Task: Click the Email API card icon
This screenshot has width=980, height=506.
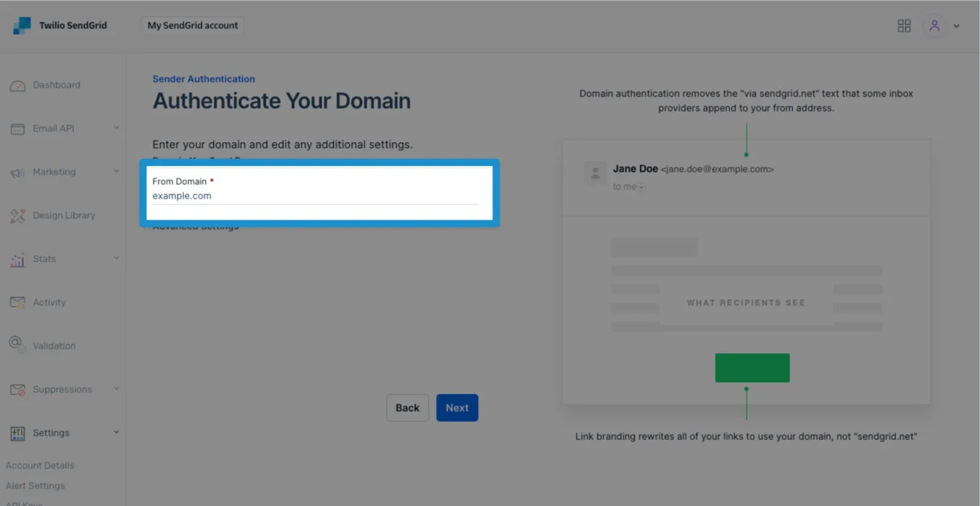Action: (x=17, y=129)
